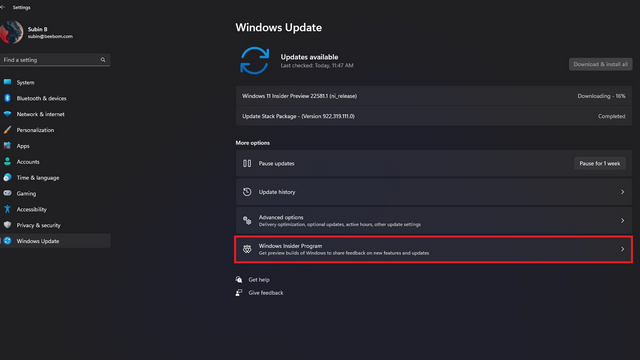This screenshot has width=640, height=360.
Task: Click the pause updates icon
Action: [247, 163]
